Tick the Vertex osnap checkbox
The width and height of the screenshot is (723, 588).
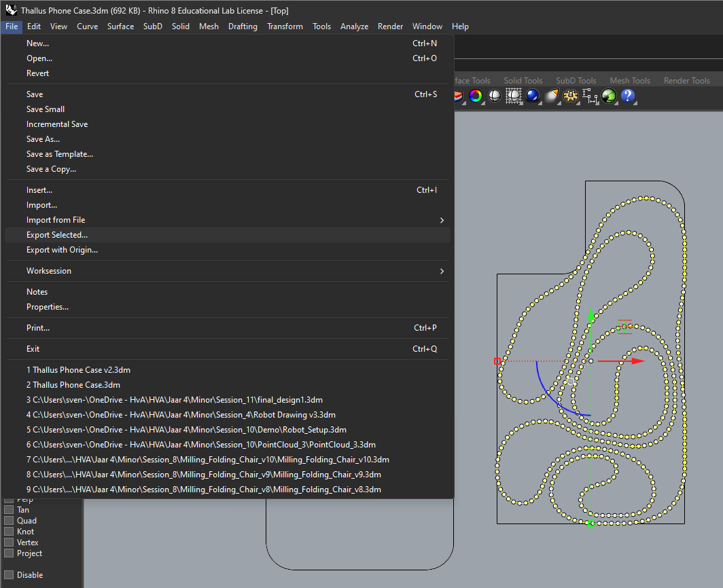(x=10, y=543)
